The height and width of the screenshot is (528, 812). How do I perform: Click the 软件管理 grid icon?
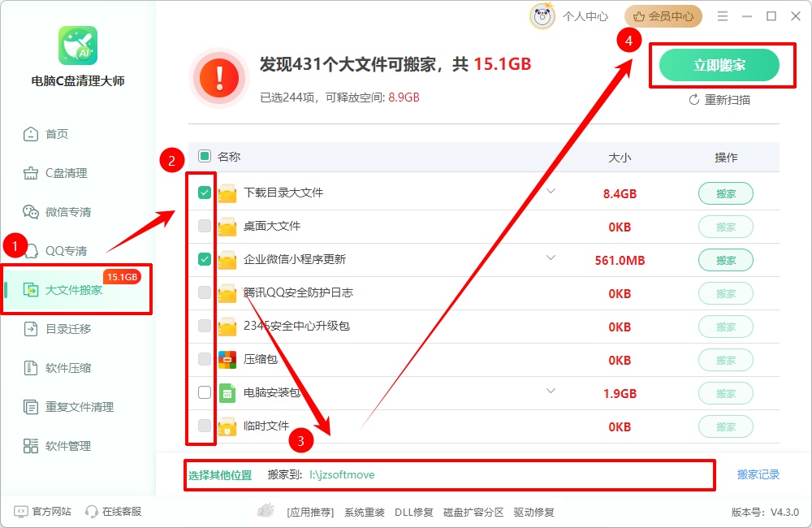[31, 446]
